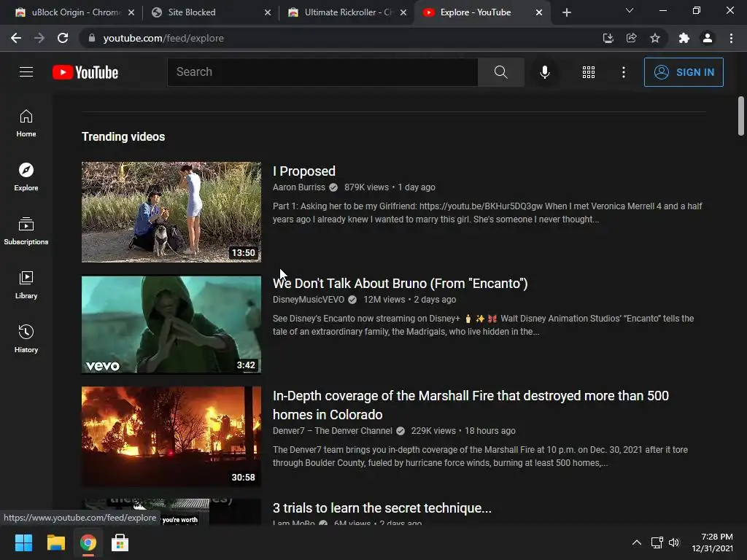This screenshot has height=560, width=747.
Task: Close the Ultimate Rickroller tab
Action: click(x=403, y=12)
